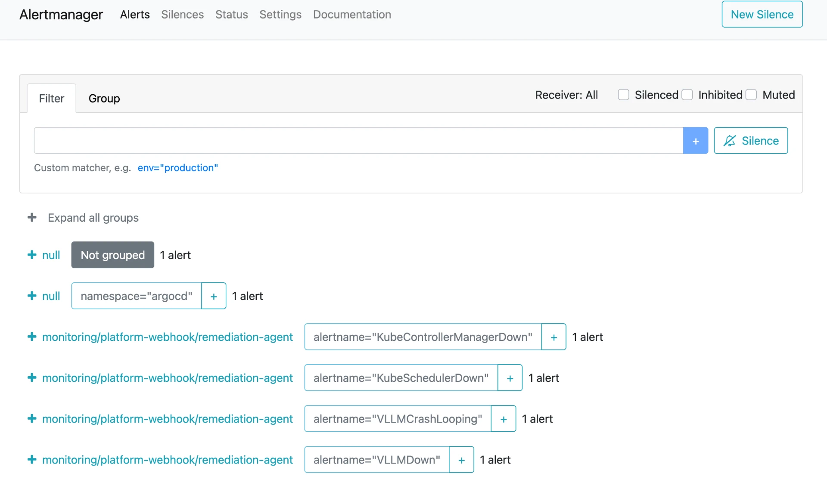Click alertname="VLLMDown" label
The width and height of the screenshot is (827, 504).
click(x=377, y=460)
